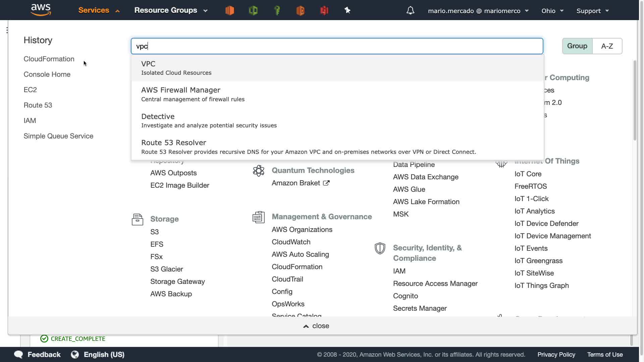Viewport: 644px width, 362px height.
Task: Open the green CloudFormation shortcut icon
Action: pos(253,11)
